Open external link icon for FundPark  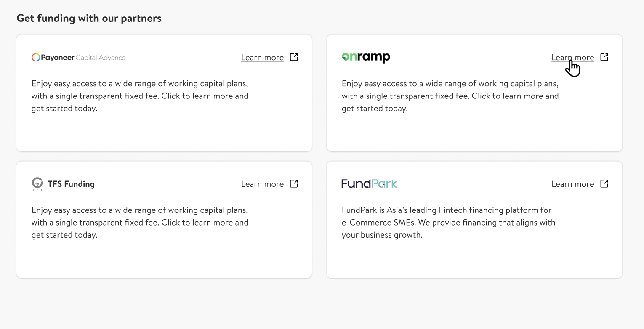[604, 184]
